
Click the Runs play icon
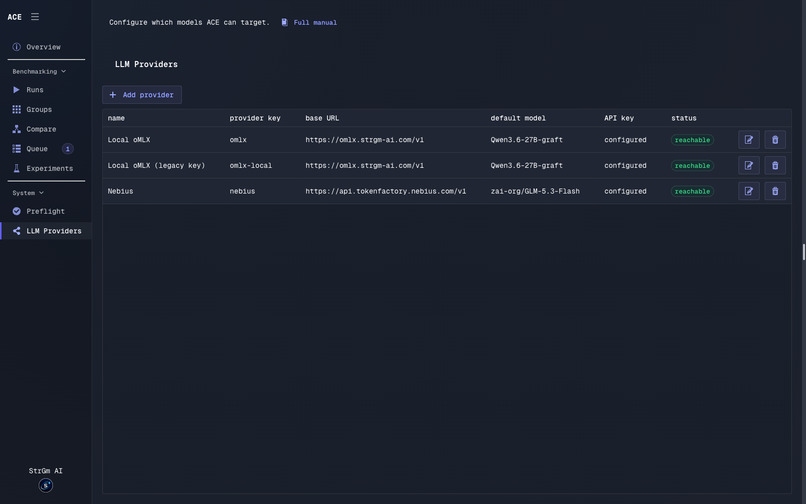pyautogui.click(x=16, y=89)
